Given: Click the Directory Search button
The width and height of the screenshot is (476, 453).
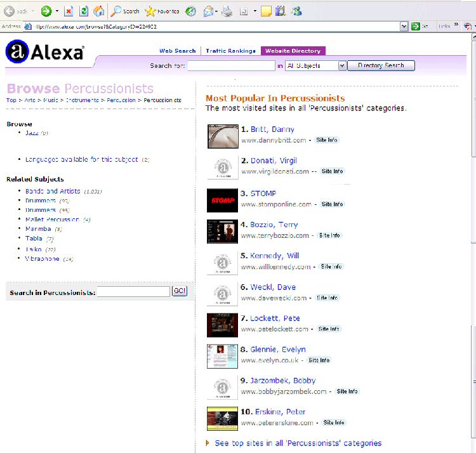Looking at the screenshot, I should (x=381, y=65).
